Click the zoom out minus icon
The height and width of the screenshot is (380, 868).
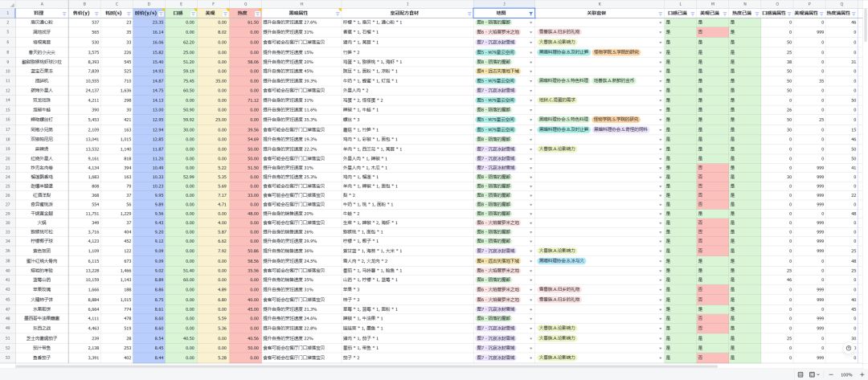click(832, 374)
